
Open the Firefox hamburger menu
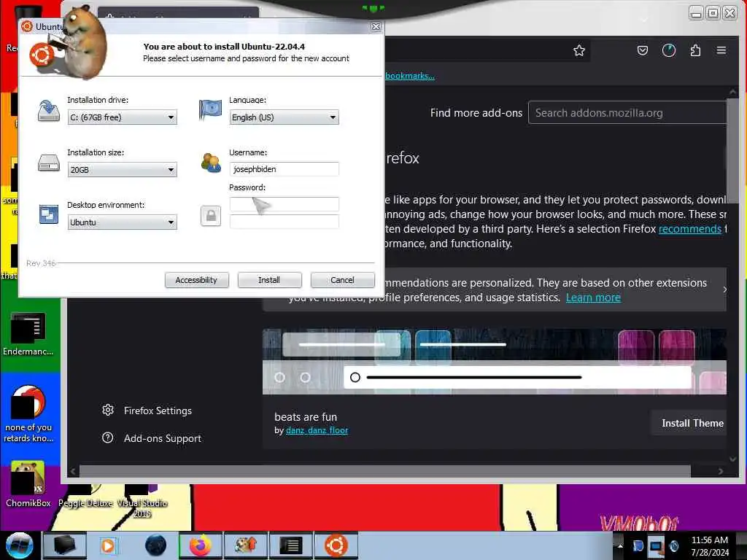pos(721,50)
